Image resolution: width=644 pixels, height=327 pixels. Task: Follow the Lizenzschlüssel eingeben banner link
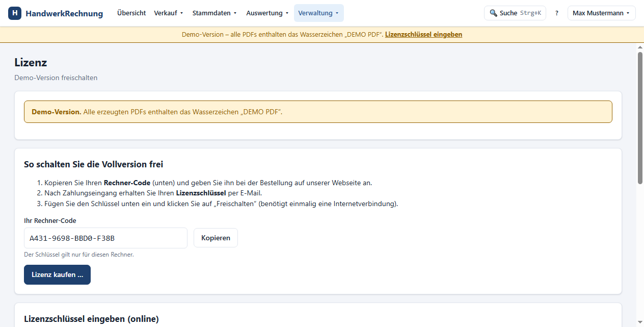423,35
